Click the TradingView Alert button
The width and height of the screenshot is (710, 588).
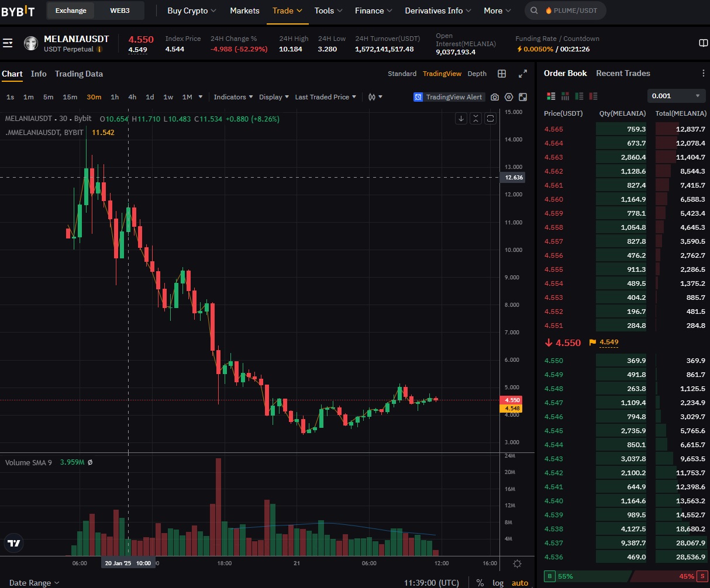[449, 97]
